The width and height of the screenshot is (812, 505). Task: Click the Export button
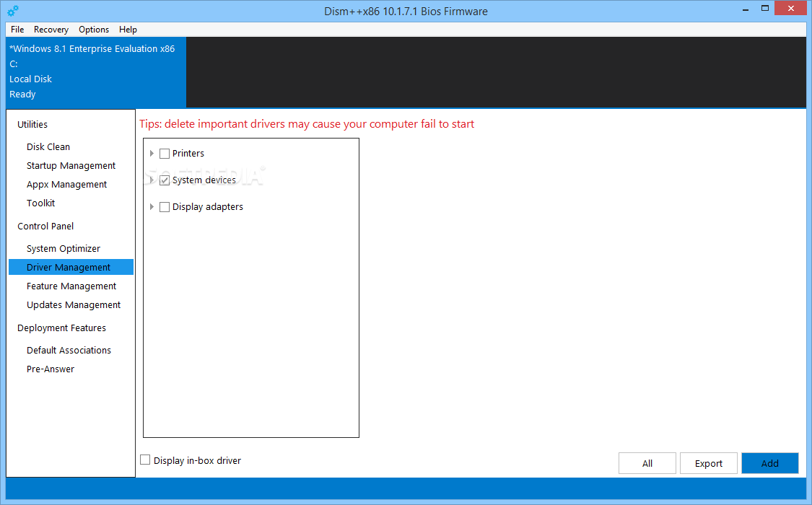[709, 463]
